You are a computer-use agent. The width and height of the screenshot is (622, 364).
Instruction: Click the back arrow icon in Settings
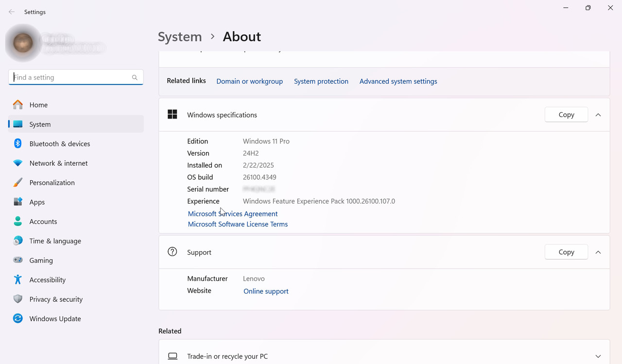point(12,12)
